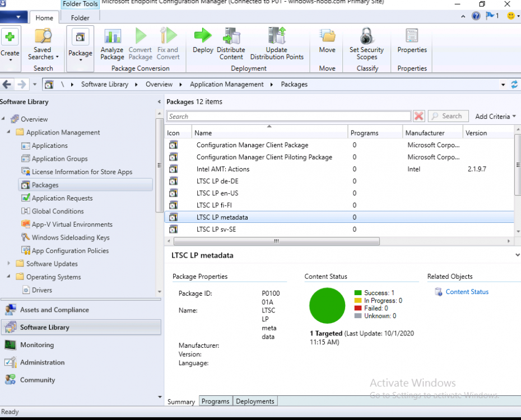
Task: Collapse the navigation pane with the arrow
Action: click(159, 102)
